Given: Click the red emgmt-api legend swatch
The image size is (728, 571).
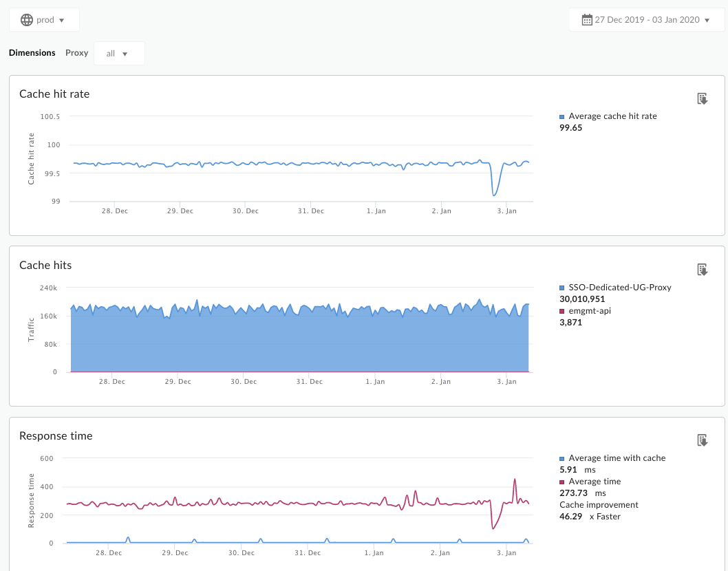Looking at the screenshot, I should point(562,311).
